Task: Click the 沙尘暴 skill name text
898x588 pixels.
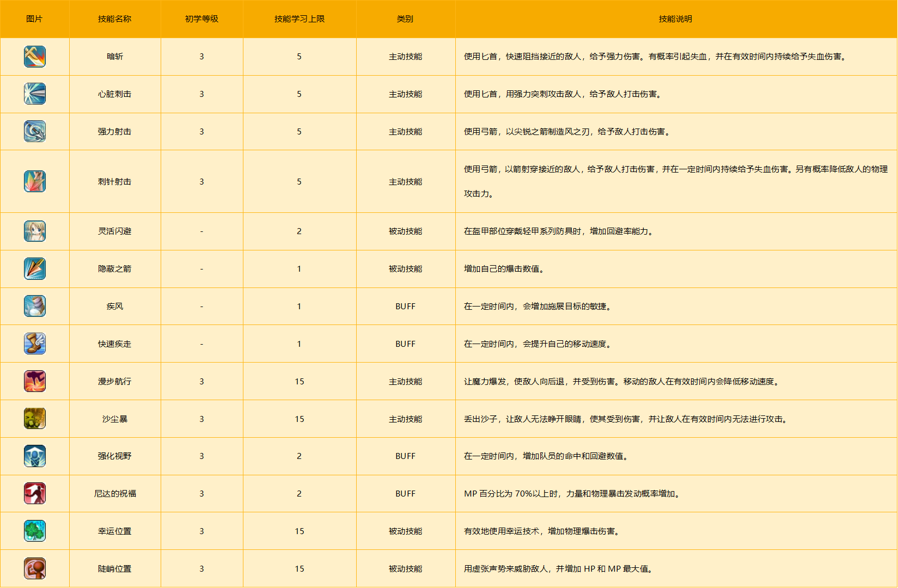Action: pos(114,419)
